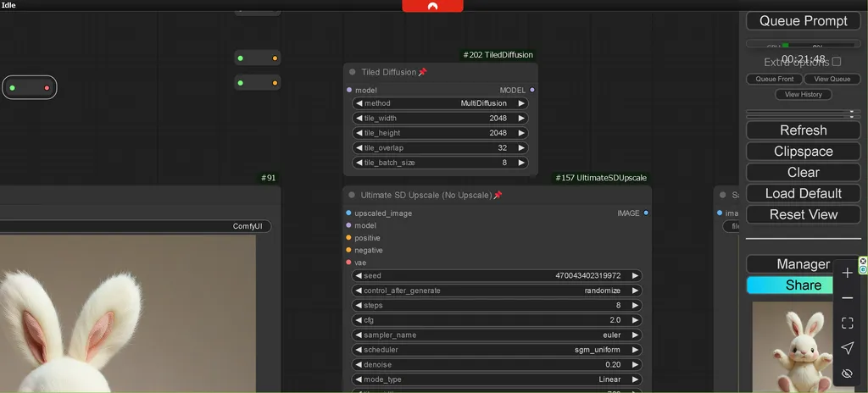Clear the workflow canvas
This screenshot has width=868, height=393.
[804, 172]
